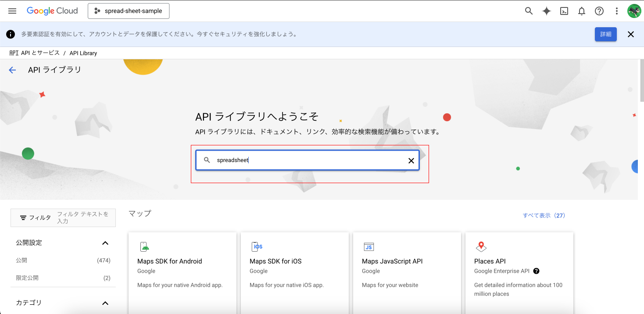Go back with the blue arrow

[x=12, y=70]
